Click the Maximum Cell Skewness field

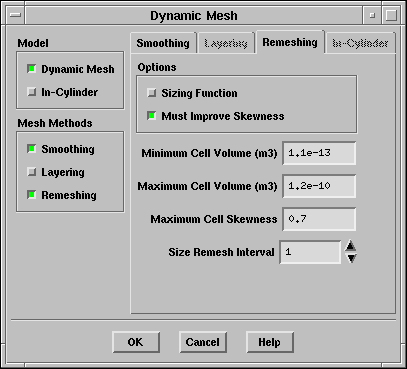(x=319, y=219)
